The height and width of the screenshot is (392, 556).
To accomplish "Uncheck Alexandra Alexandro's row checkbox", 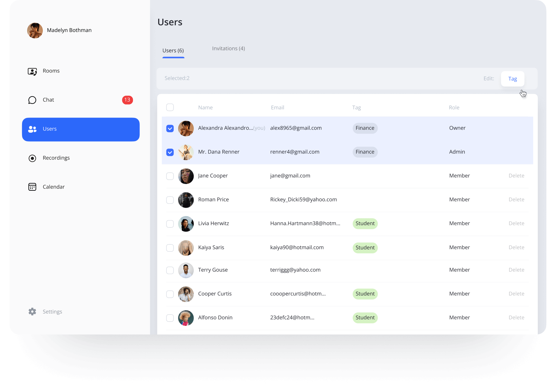I will 170,128.
